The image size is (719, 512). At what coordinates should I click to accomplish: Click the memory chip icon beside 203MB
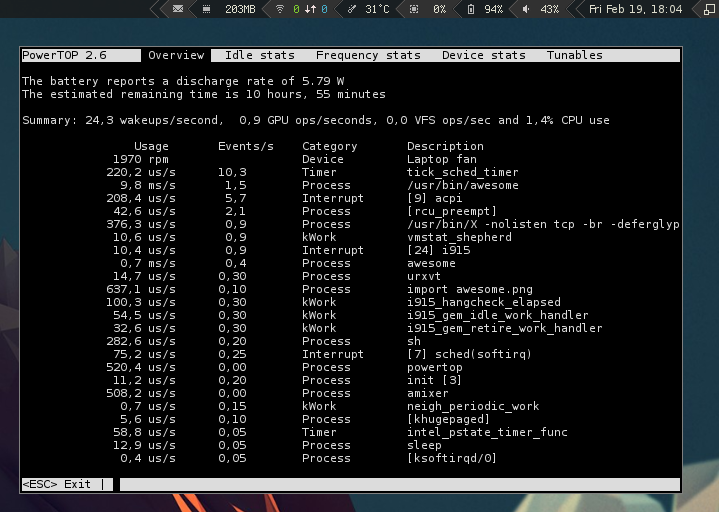206,9
